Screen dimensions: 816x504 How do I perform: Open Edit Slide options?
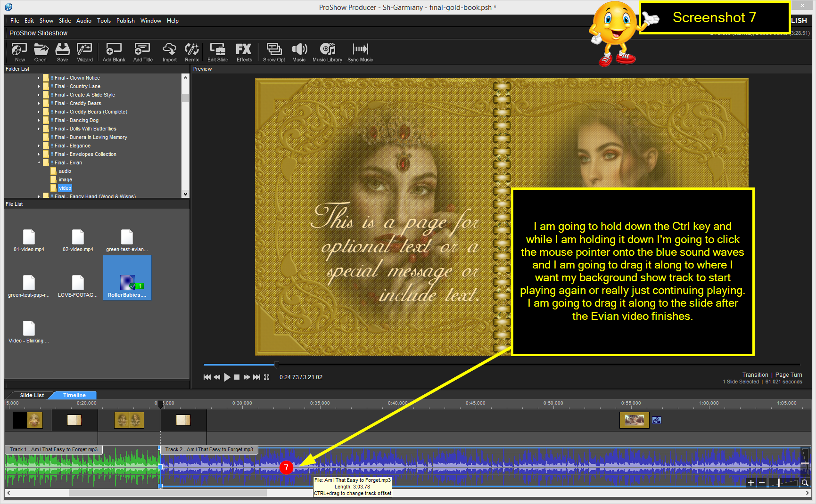coord(218,52)
